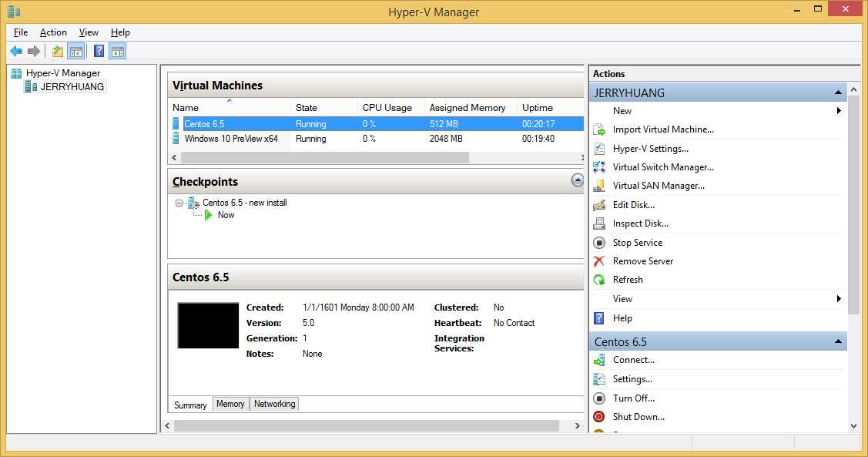Collapse the JERRYHUANG actions section
Viewport: 868px width, 457px height.
[x=838, y=92]
